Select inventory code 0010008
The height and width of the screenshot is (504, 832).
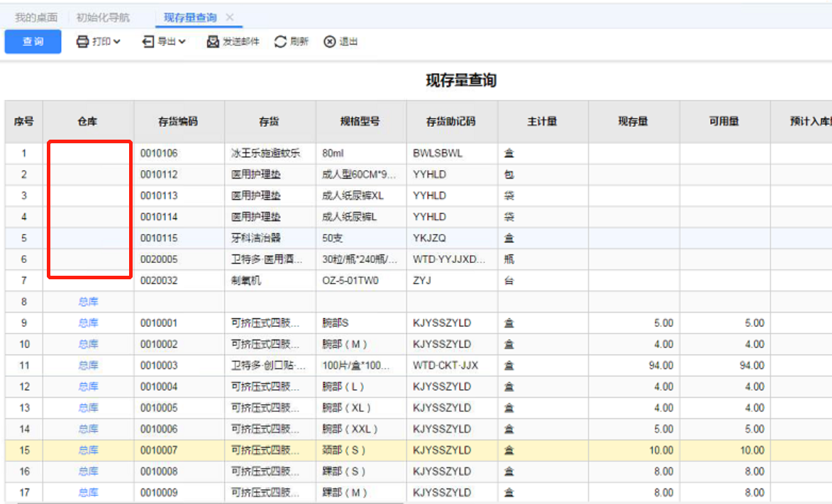click(x=159, y=471)
